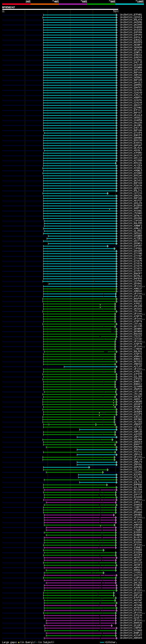Image resolution: width=146 pixels, height=644 pixels.
Task: Select hit label UniRef100_A2TDB3
Action: pos(131,239)
